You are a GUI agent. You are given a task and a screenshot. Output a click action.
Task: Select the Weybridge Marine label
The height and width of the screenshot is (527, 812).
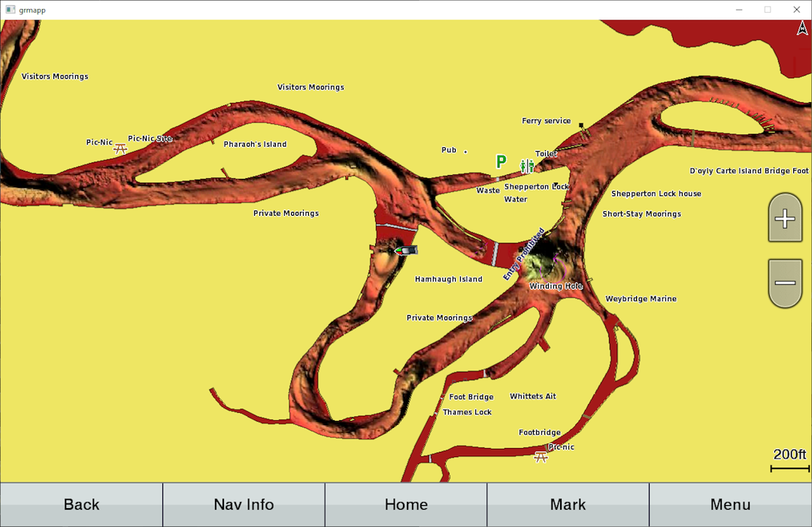tap(641, 299)
